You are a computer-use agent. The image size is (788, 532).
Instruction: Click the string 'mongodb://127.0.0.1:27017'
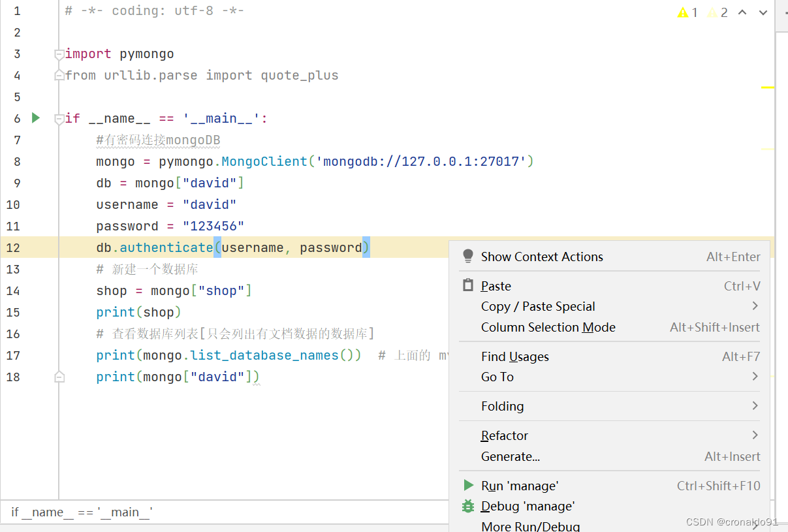(x=420, y=161)
